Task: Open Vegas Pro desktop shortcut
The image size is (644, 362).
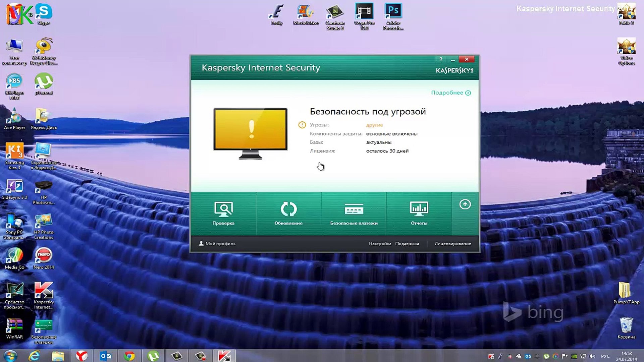Action: 364,17
